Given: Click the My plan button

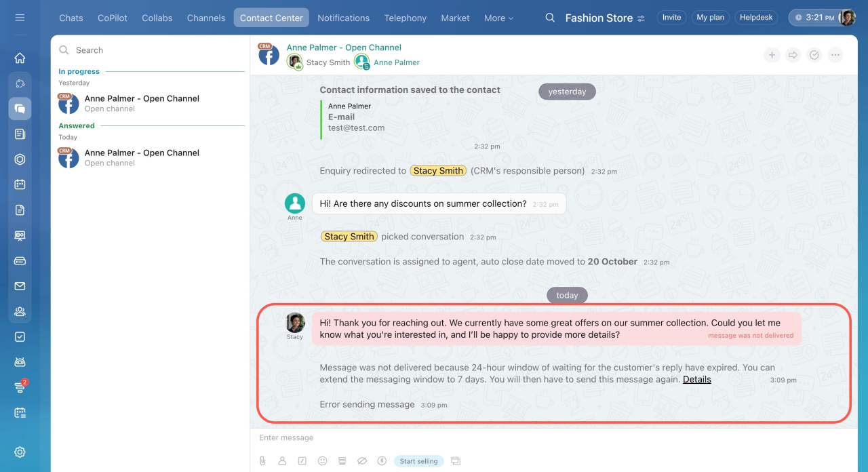Looking at the screenshot, I should click(x=711, y=18).
